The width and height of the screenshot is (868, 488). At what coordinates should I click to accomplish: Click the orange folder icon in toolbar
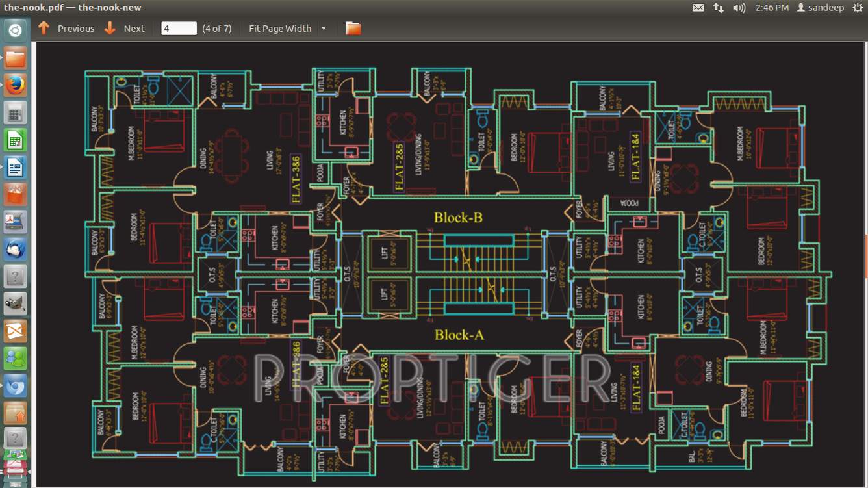[353, 29]
